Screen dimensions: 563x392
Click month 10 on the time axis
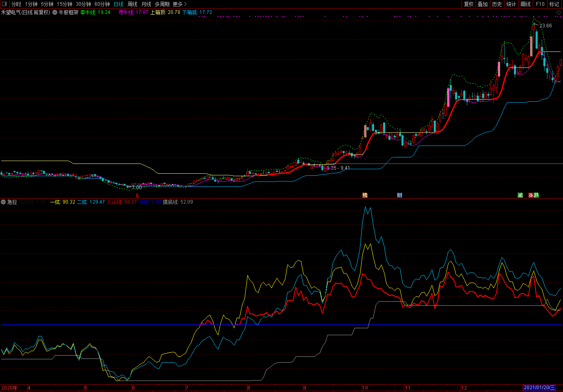365,388
